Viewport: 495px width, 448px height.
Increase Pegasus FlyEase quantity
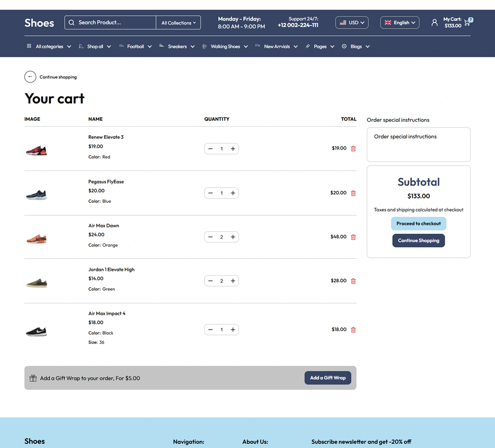[233, 193]
